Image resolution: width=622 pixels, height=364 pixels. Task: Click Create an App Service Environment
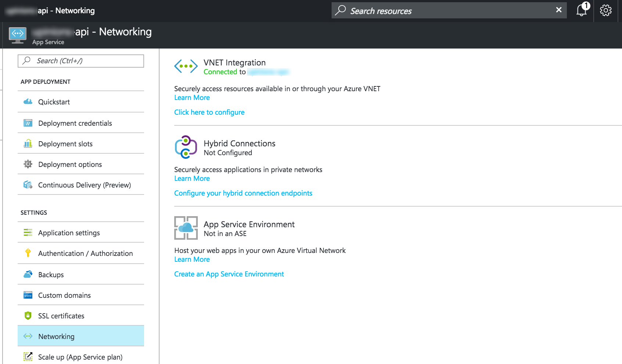click(229, 274)
